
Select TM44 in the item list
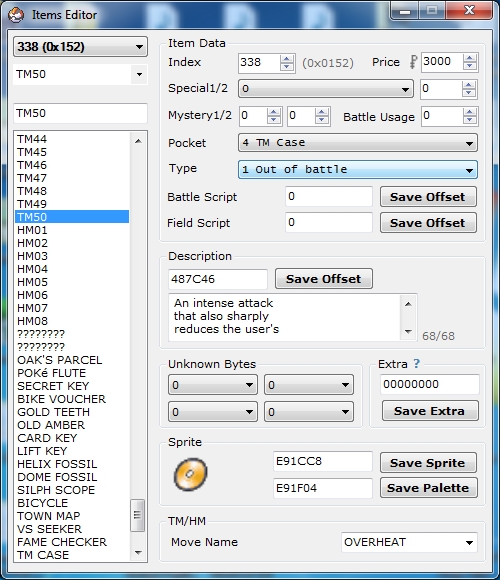pos(72,139)
